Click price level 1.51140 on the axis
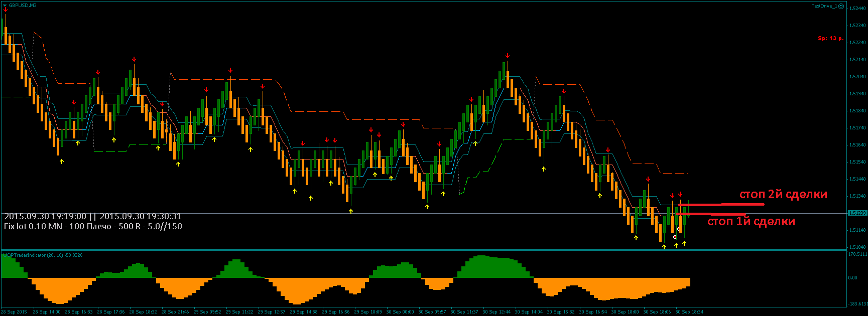 856,230
